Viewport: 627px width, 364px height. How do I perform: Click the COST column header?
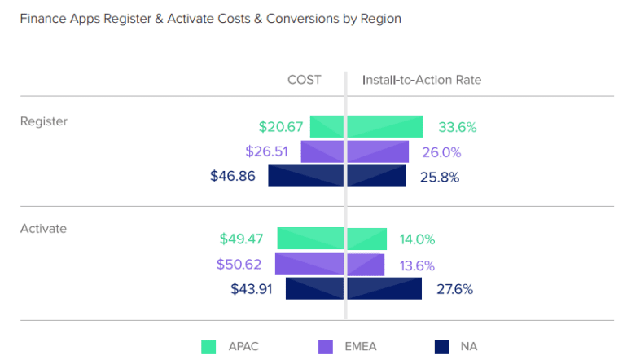point(305,80)
